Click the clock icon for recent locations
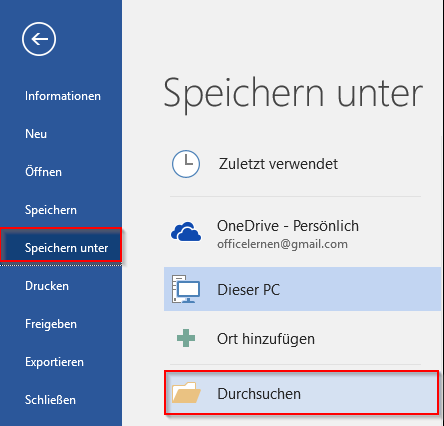 (186, 164)
